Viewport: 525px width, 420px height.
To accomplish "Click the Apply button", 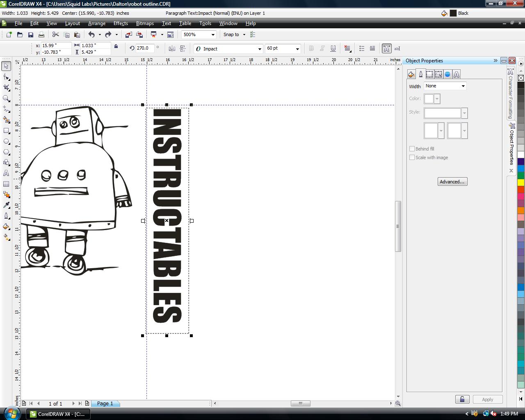I will coord(488,399).
